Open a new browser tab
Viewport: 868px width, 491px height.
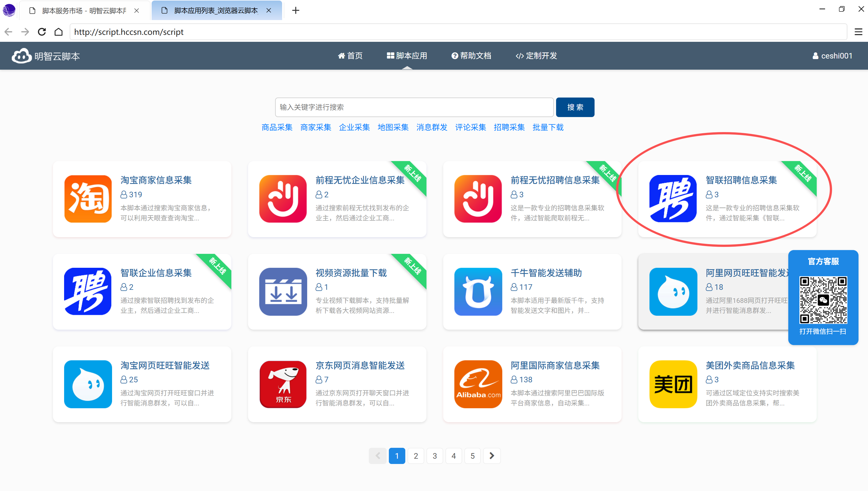pyautogui.click(x=295, y=11)
